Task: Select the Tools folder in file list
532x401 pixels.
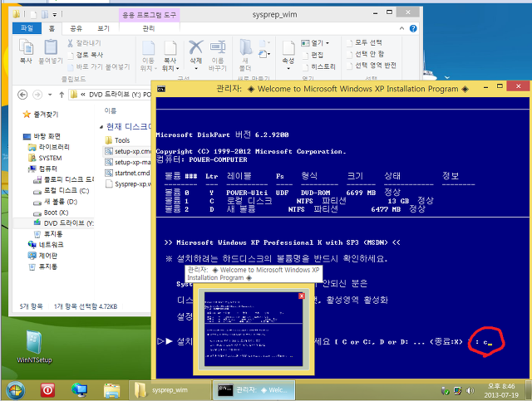Action: pos(118,140)
